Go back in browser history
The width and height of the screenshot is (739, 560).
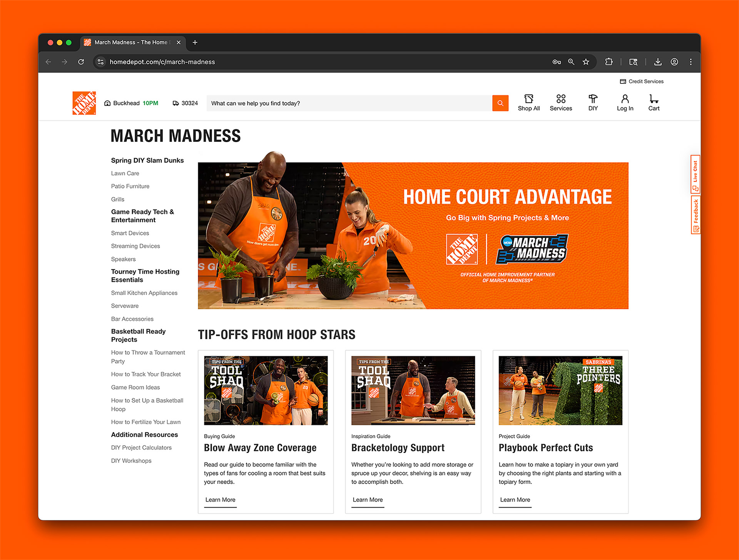[x=48, y=62]
